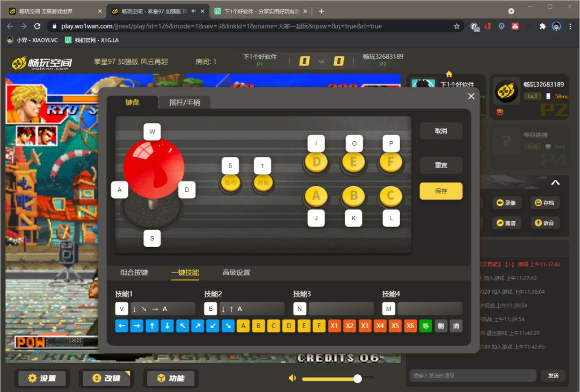Click the 录像 record button
The width and height of the screenshot is (580, 392).
coord(506,202)
